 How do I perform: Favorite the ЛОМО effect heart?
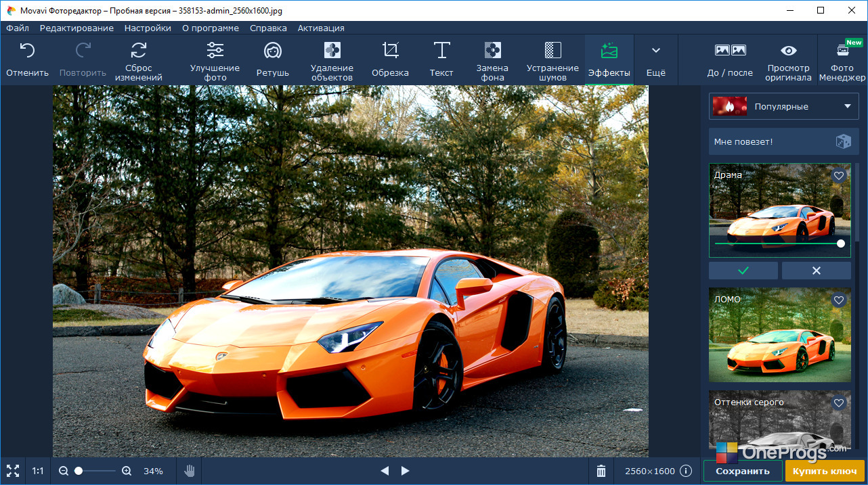(839, 300)
